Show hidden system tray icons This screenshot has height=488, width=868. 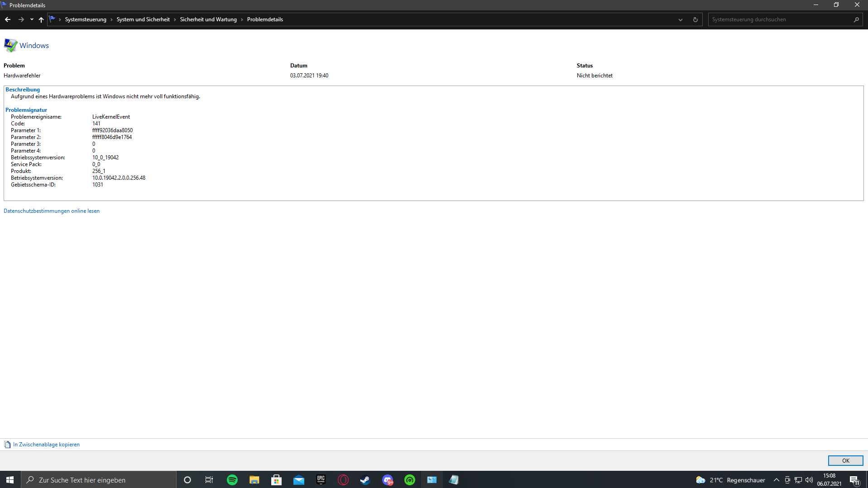click(x=777, y=480)
